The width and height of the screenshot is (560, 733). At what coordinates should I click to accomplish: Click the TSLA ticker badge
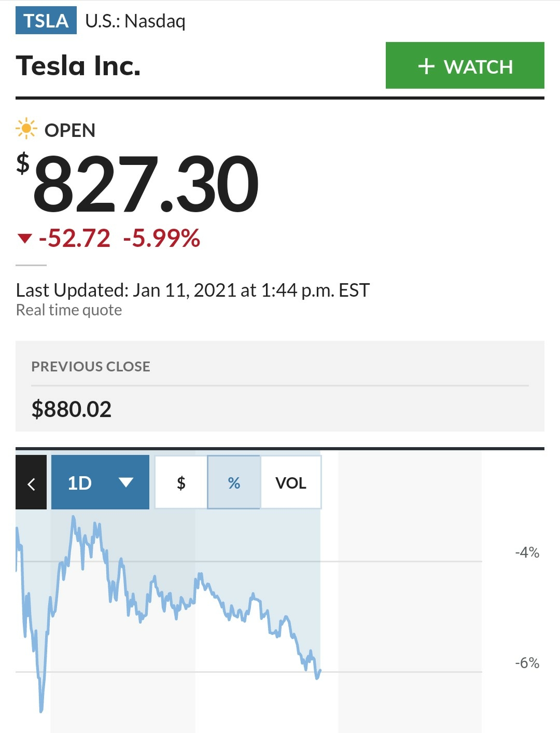click(x=46, y=21)
